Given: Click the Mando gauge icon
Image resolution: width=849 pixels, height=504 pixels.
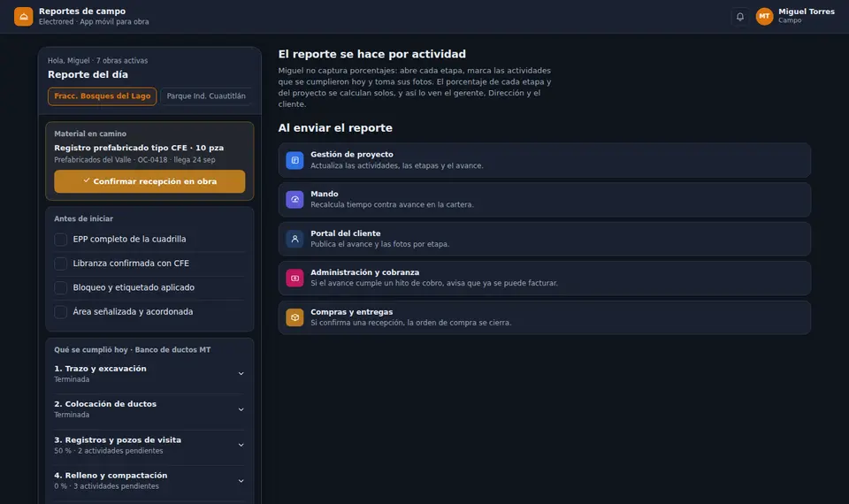Looking at the screenshot, I should pyautogui.click(x=294, y=199).
